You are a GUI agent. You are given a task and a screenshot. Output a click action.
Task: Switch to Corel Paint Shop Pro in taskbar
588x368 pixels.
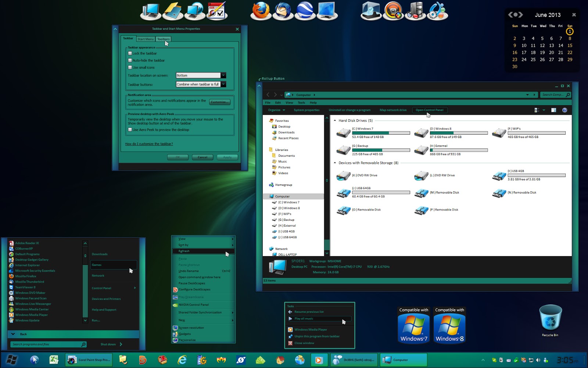click(88, 360)
